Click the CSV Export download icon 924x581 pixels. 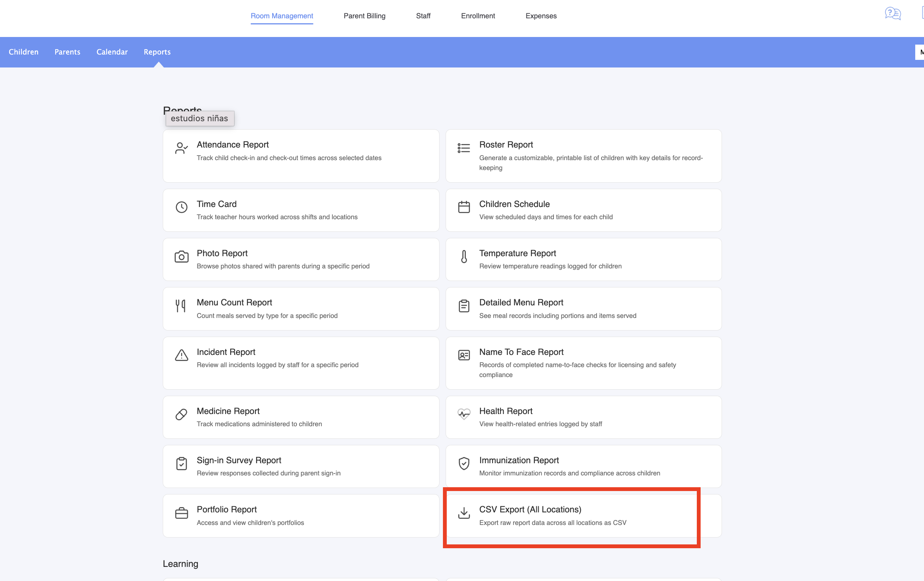[x=464, y=513]
